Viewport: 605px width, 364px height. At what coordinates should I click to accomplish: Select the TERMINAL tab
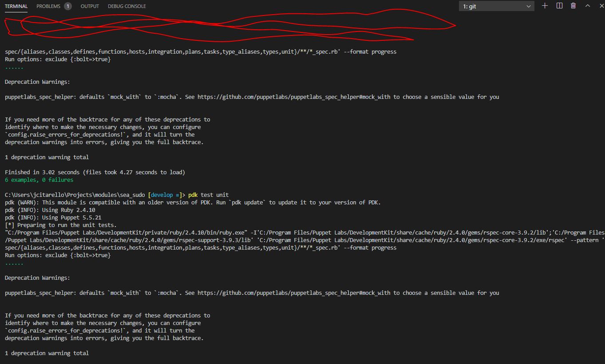pos(16,6)
